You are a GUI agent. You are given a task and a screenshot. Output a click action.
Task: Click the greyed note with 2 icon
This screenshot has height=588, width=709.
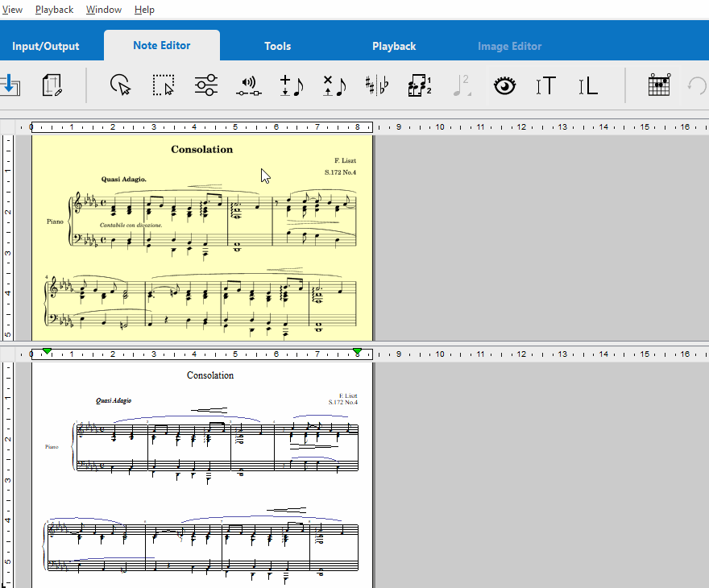[462, 85]
